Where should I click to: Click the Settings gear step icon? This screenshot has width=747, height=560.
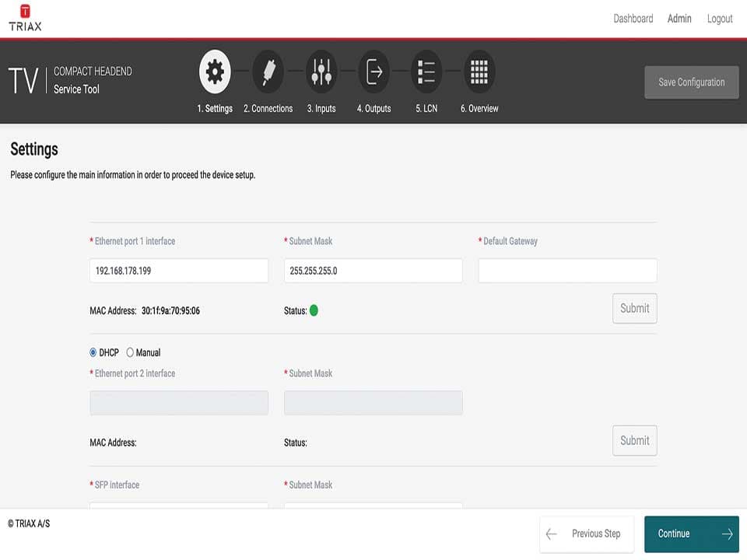pos(215,72)
